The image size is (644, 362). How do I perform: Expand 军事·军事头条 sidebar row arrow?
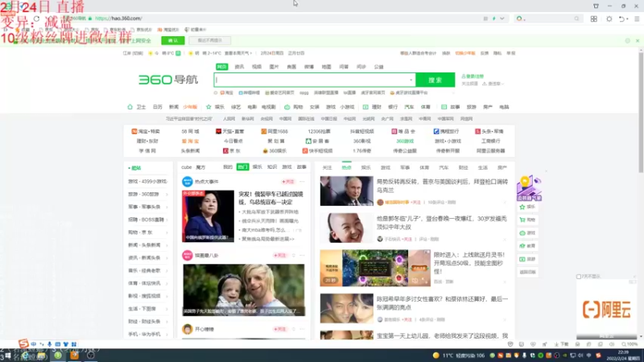point(167,208)
